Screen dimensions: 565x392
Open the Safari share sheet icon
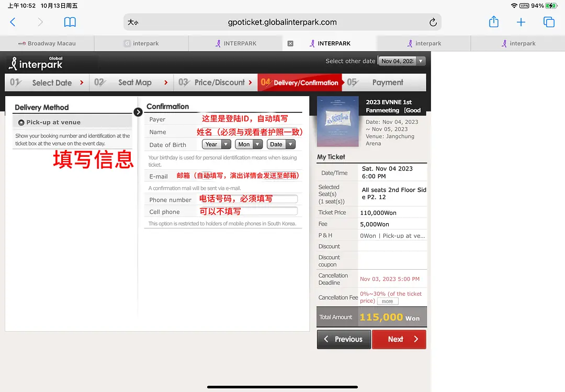pos(494,22)
